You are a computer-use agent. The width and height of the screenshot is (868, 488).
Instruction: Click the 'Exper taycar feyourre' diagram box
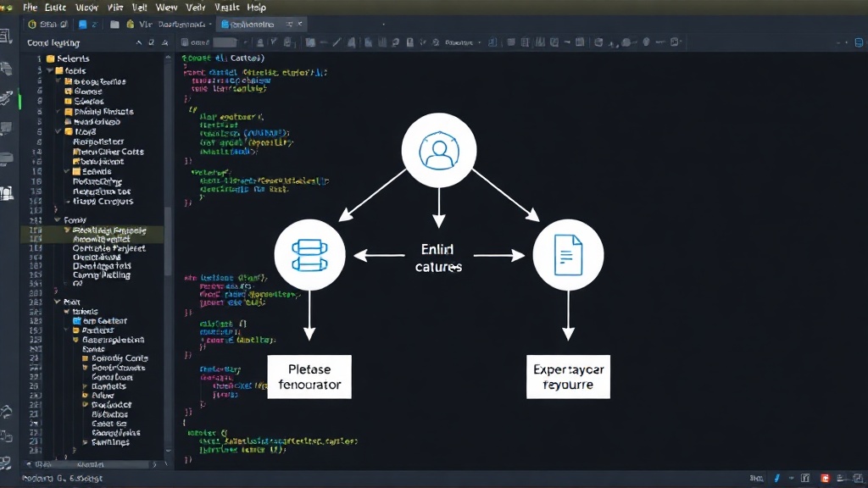click(x=568, y=377)
